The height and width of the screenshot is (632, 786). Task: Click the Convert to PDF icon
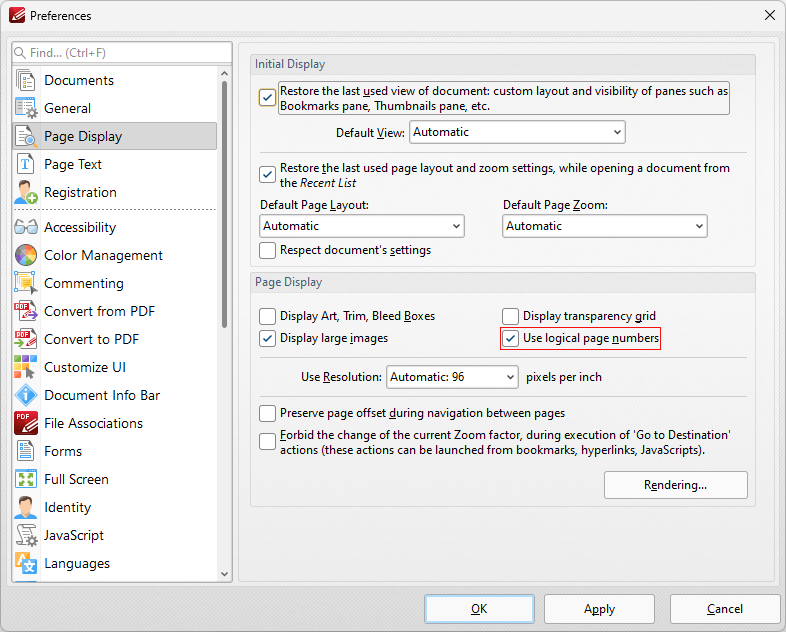pos(26,339)
